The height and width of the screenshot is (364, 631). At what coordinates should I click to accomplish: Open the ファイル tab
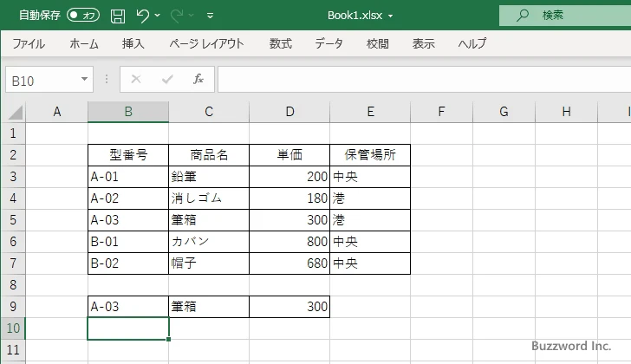click(29, 43)
